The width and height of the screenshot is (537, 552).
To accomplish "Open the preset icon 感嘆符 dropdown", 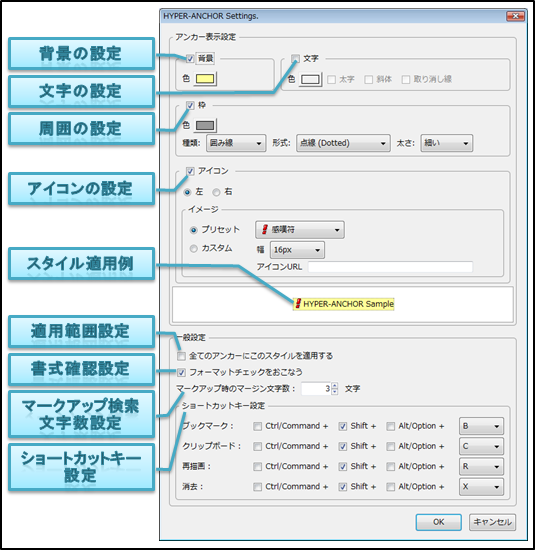I will 300,230.
